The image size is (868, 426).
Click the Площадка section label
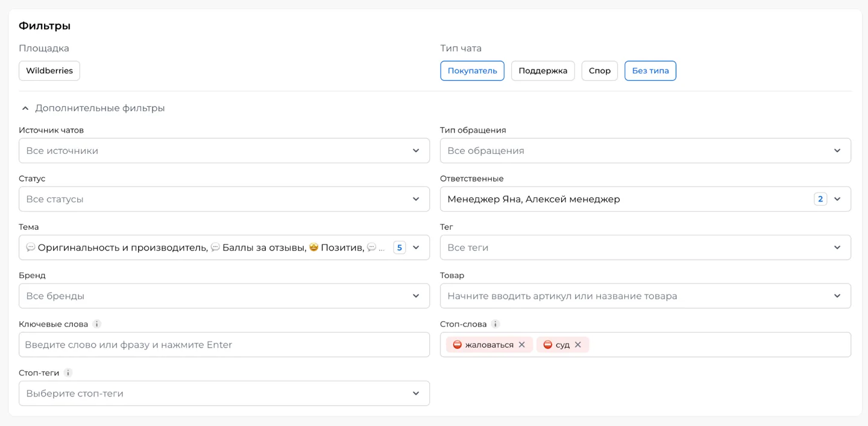pyautogui.click(x=44, y=48)
